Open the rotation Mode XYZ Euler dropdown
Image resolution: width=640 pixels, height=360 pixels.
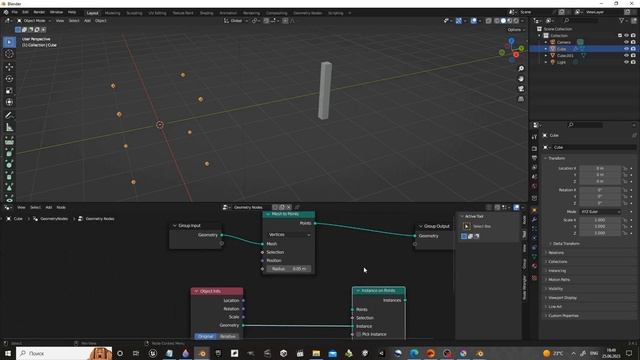point(600,212)
